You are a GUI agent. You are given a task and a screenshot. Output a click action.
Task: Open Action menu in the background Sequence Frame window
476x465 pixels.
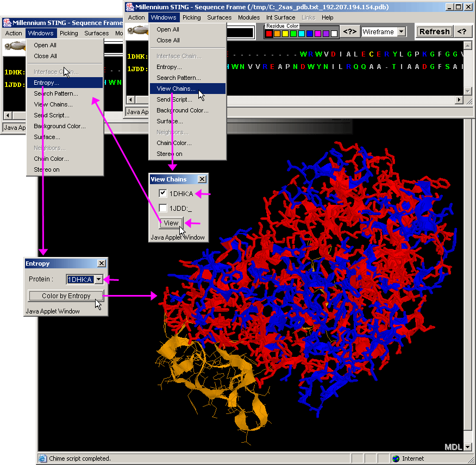[14, 33]
